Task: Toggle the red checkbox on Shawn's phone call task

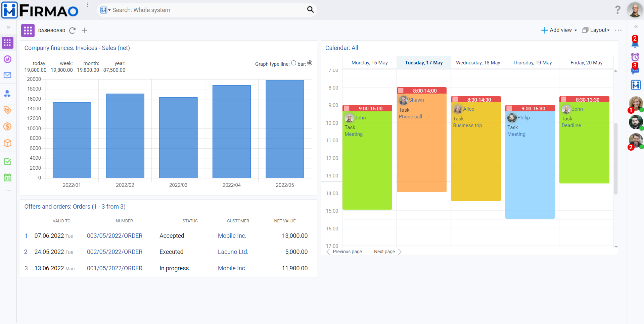Action: pos(401,90)
